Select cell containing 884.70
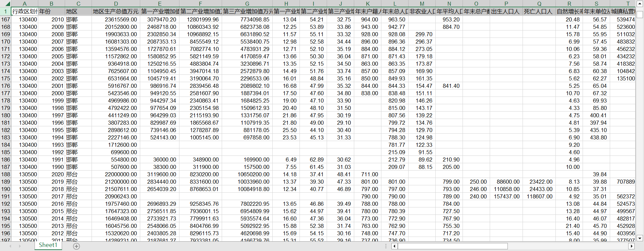644x251 pixels. click(x=449, y=27)
